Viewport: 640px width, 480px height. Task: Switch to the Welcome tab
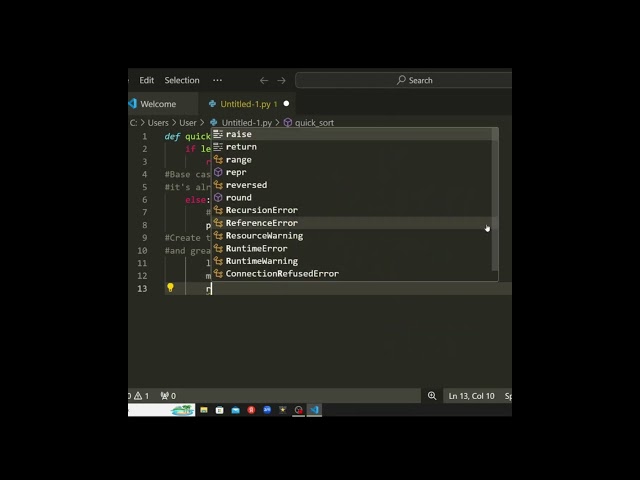[x=163, y=104]
